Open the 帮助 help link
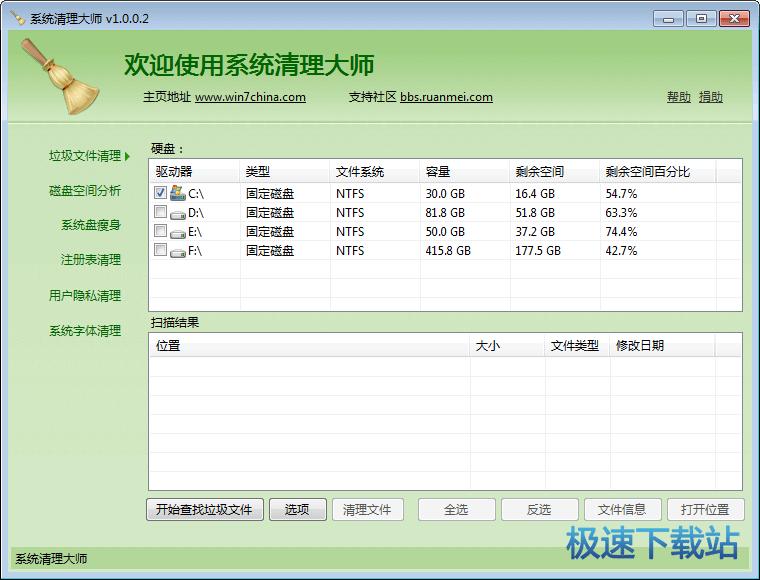Image resolution: width=760 pixels, height=580 pixels. tap(678, 97)
